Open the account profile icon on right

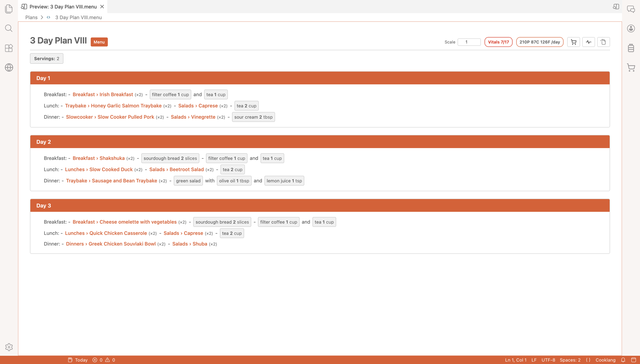click(631, 28)
